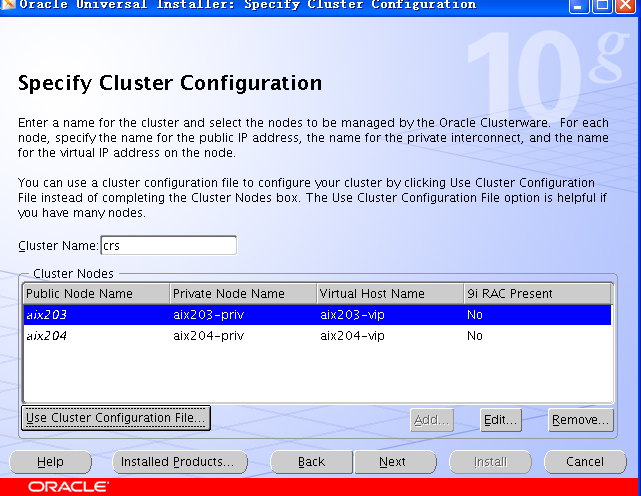Click aix203-vip virtual host cell
The height and width of the screenshot is (496, 641).
click(x=390, y=314)
